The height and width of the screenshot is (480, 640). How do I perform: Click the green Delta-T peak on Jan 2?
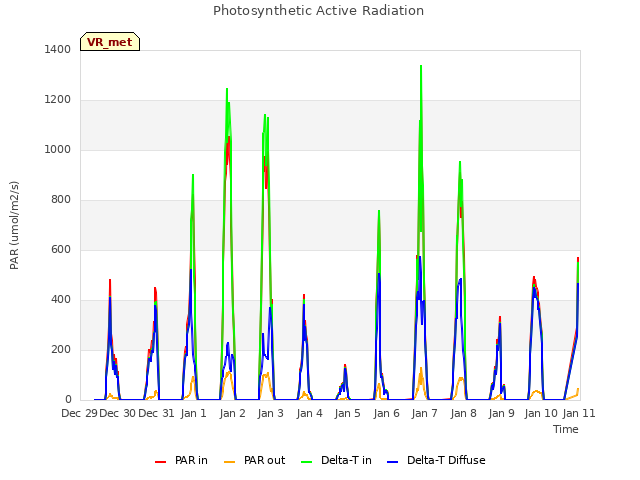pos(227,89)
